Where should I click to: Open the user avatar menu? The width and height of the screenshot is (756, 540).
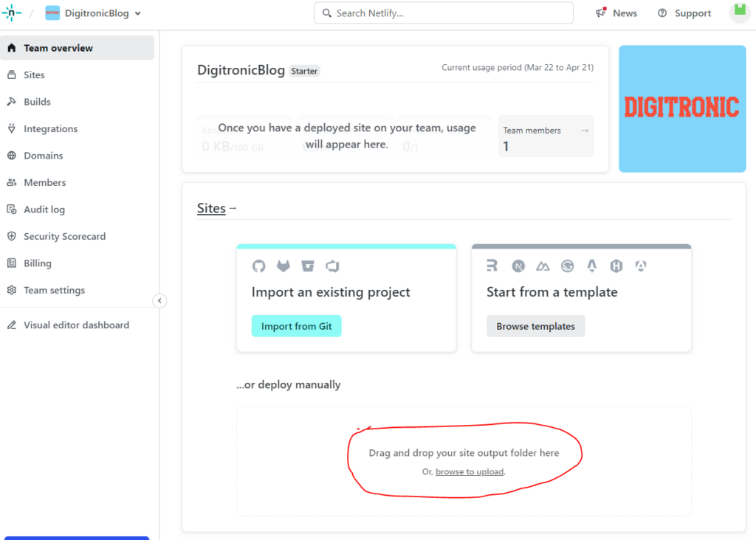(x=740, y=12)
